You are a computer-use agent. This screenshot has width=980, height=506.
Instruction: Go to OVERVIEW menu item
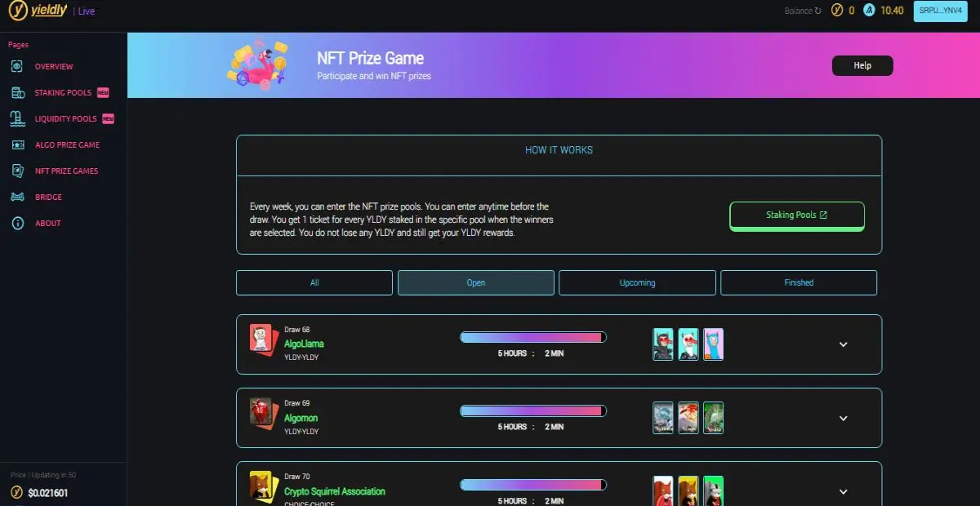pyautogui.click(x=54, y=66)
